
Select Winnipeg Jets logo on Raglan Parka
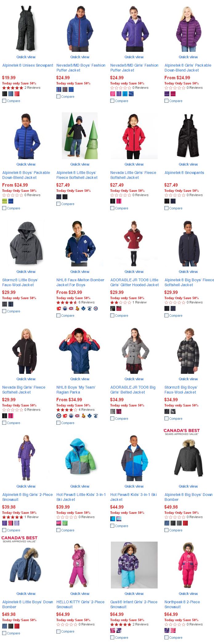coord(59,416)
